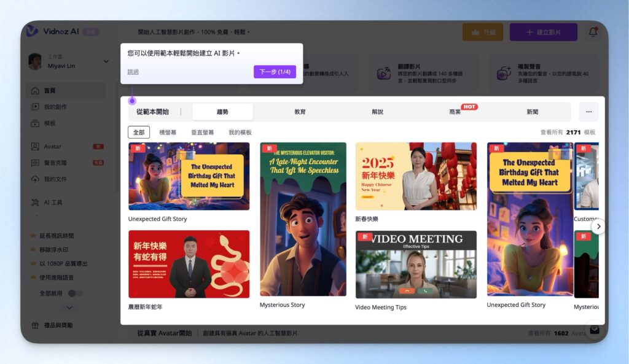Screen dimensions: 629x364
Task: Open the more categories ellipsis menu
Action: point(588,112)
